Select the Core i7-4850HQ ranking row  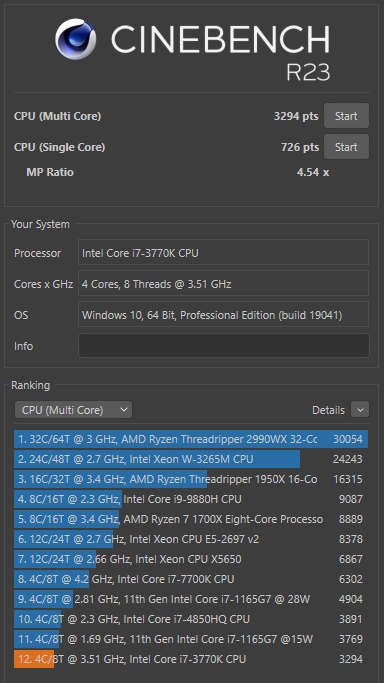point(191,619)
